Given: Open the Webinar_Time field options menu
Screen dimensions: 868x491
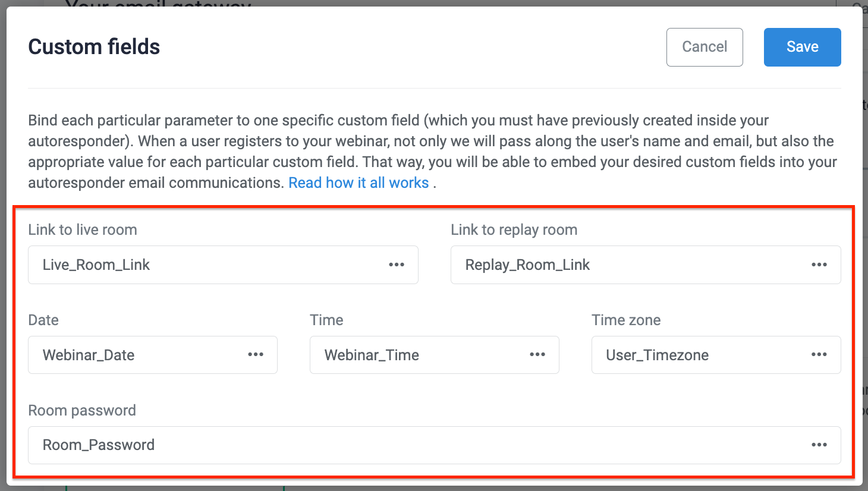Looking at the screenshot, I should pos(537,354).
